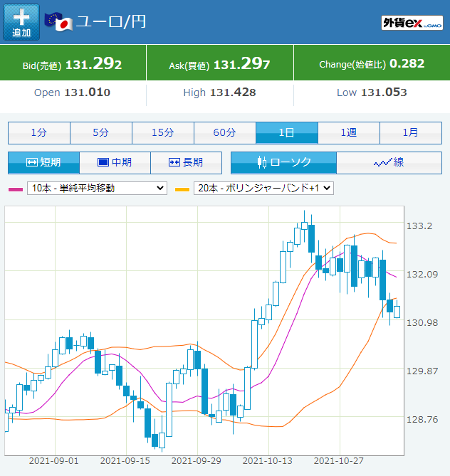Choose the 1週 weekly timeframe
This screenshot has width=450, height=476.
[349, 132]
